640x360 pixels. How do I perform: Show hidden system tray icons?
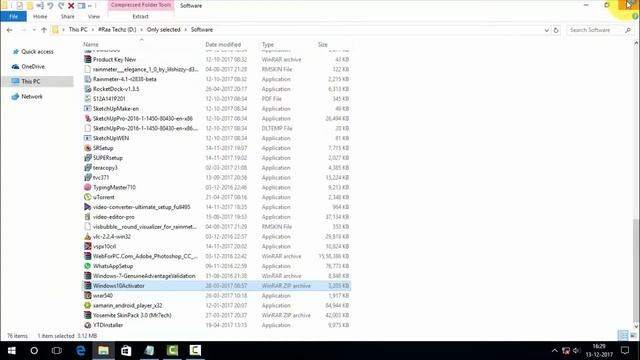554,351
